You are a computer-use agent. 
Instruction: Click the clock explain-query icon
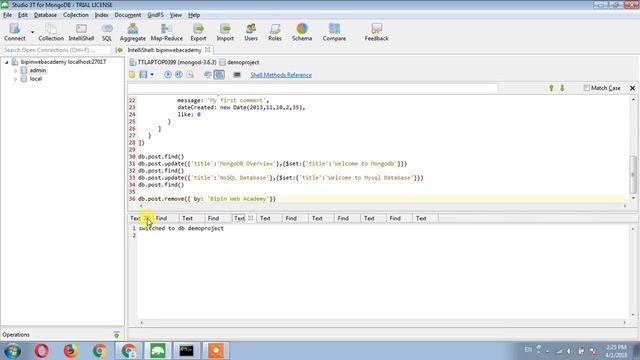coord(190,75)
